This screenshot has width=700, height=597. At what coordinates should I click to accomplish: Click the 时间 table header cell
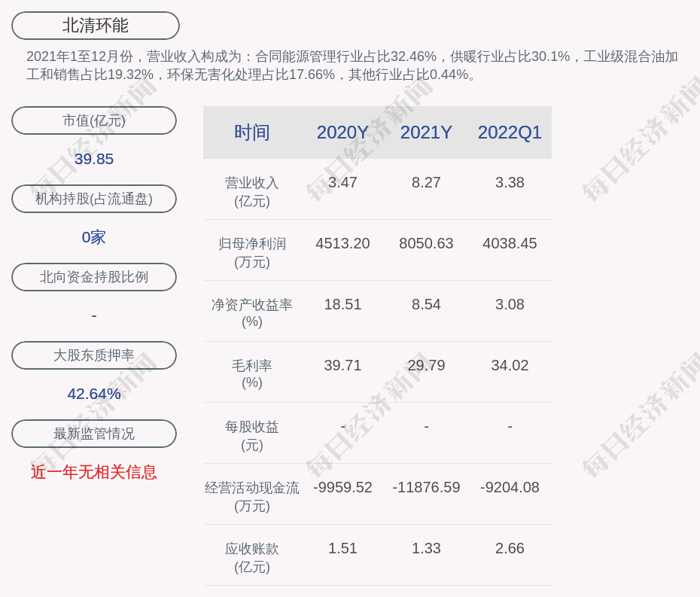[252, 132]
